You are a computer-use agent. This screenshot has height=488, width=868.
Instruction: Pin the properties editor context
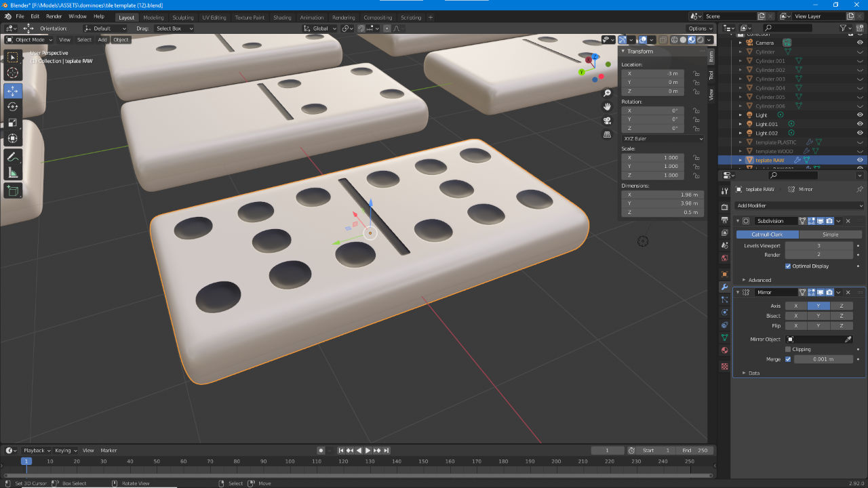pos(859,189)
